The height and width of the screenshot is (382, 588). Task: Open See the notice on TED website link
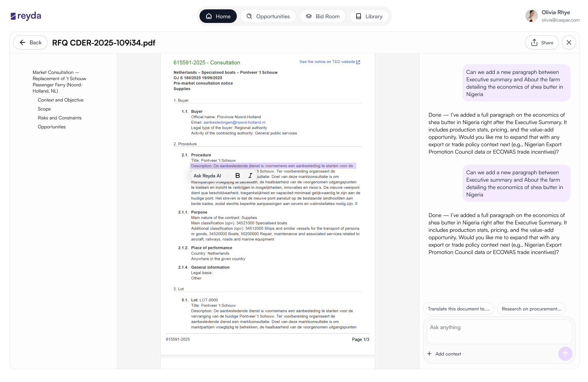coord(330,62)
